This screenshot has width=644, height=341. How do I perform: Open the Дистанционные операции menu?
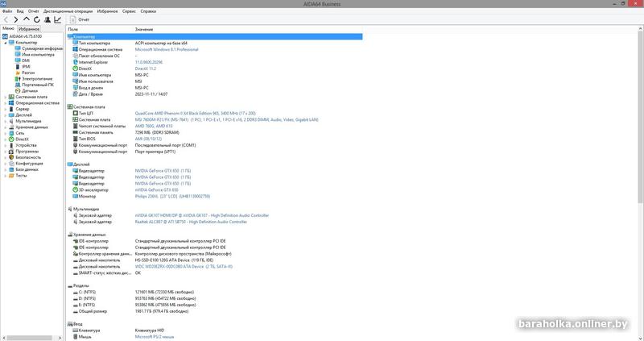click(x=68, y=11)
